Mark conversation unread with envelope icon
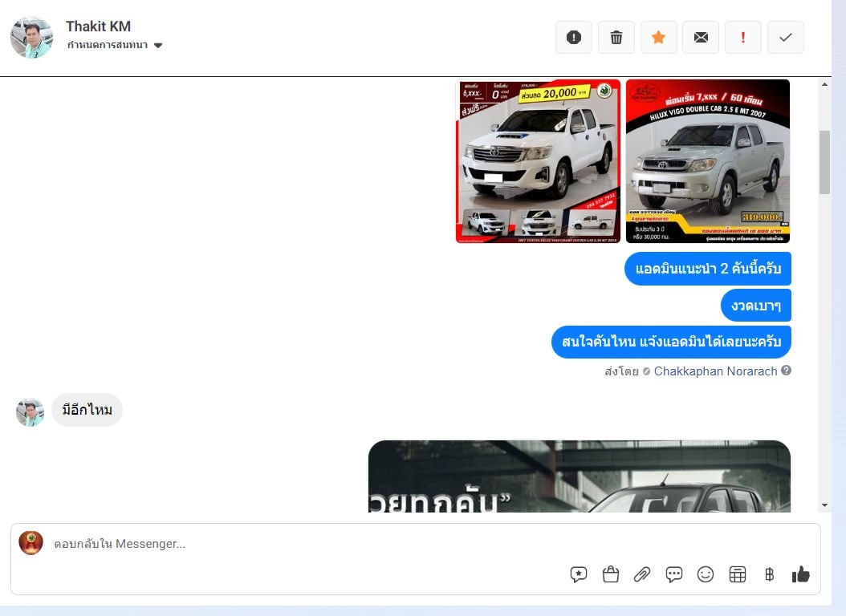Screen dimensions: 846x616 701,37
